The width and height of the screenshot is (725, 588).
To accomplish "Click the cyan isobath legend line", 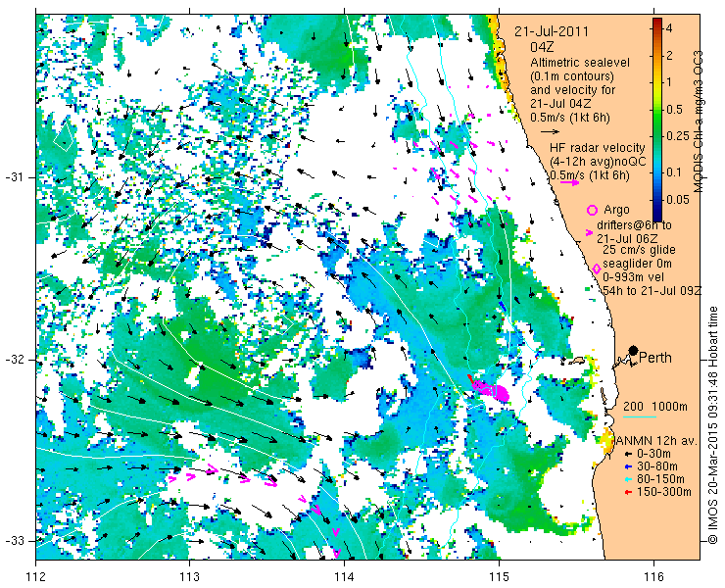I will point(640,417).
